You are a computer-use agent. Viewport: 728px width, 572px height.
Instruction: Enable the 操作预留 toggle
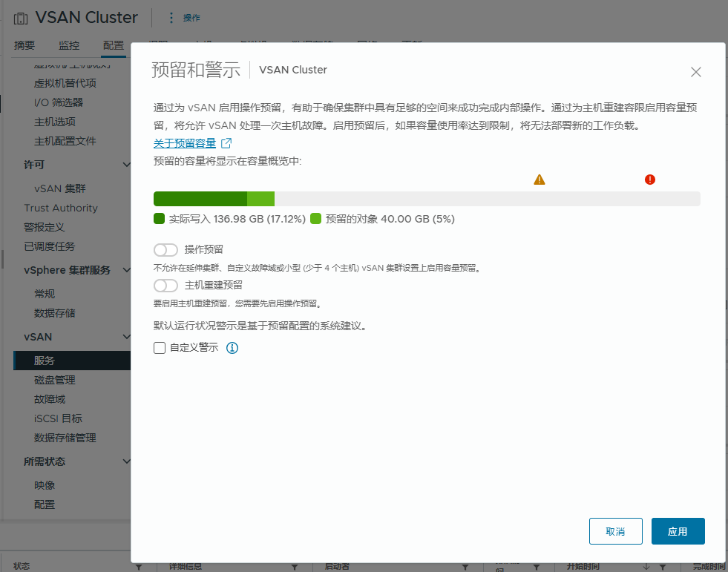point(165,250)
